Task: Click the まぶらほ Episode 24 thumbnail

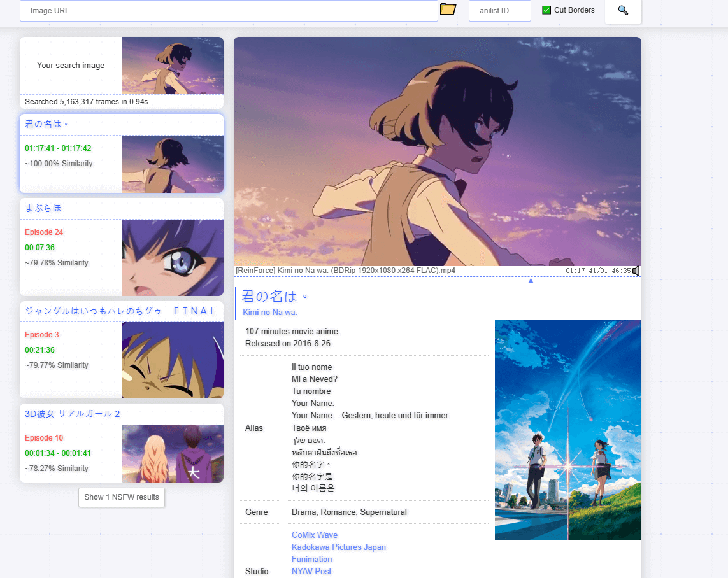Action: 172,258
